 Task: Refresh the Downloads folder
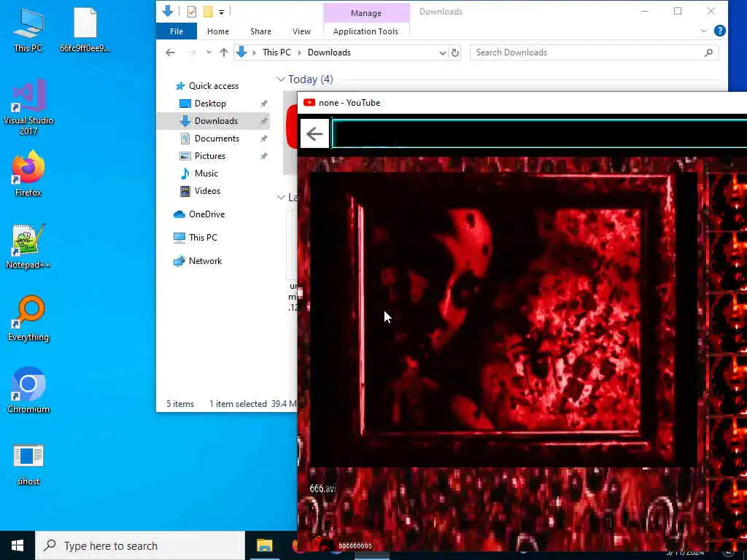click(x=455, y=52)
